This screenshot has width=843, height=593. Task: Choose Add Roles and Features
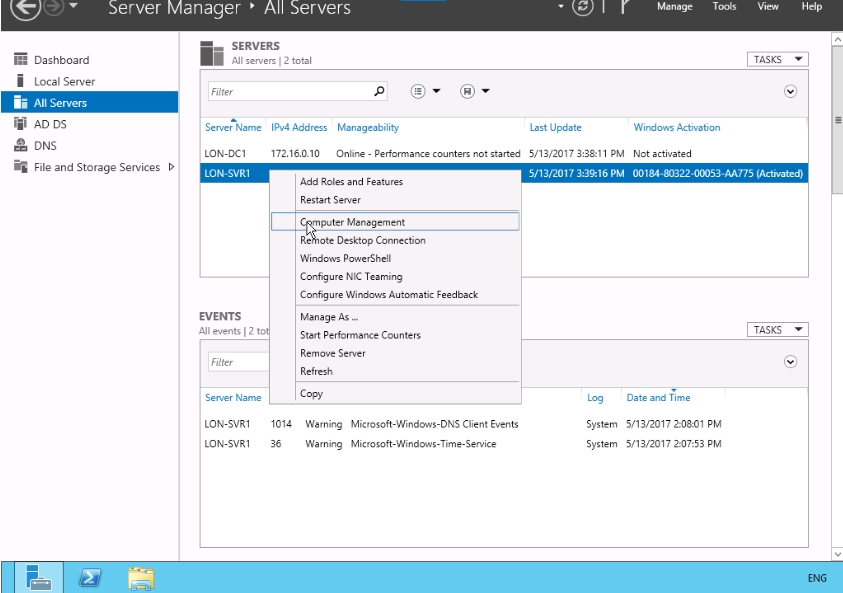tap(395, 182)
